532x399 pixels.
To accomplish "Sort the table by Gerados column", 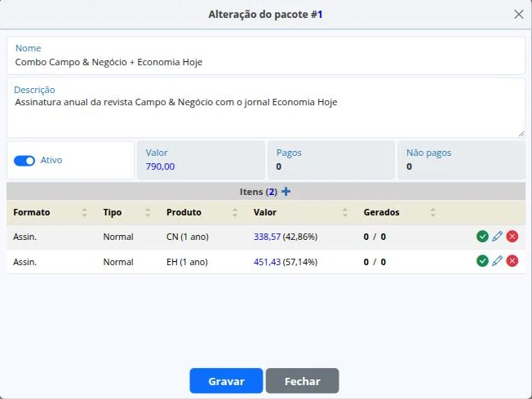I will [433, 212].
